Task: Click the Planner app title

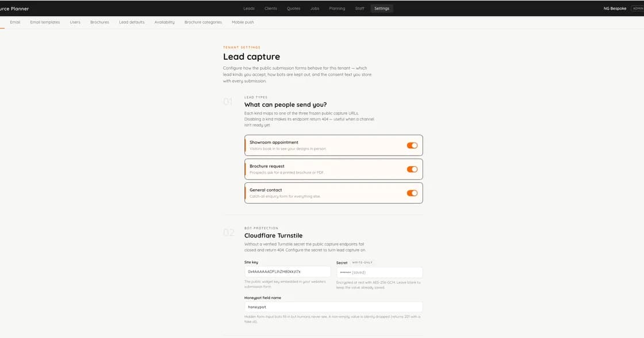Action: click(14, 8)
